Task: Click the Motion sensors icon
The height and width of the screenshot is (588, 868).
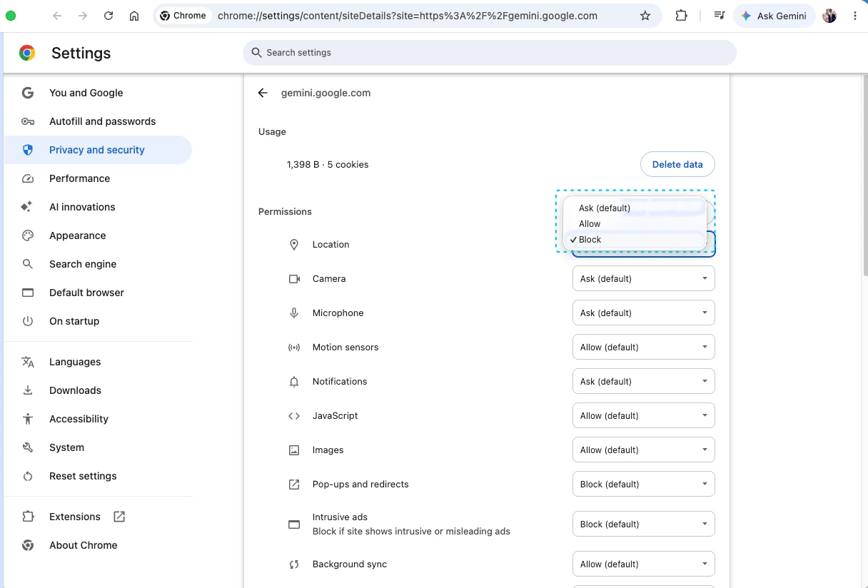Action: [294, 348]
